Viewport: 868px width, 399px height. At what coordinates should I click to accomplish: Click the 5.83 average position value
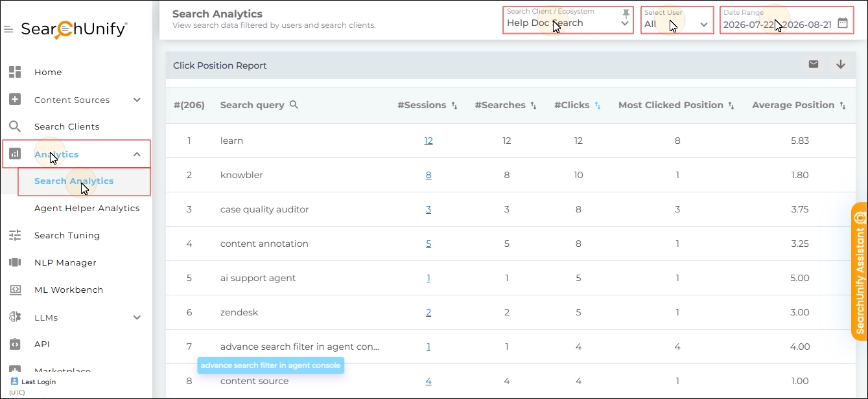(x=800, y=141)
